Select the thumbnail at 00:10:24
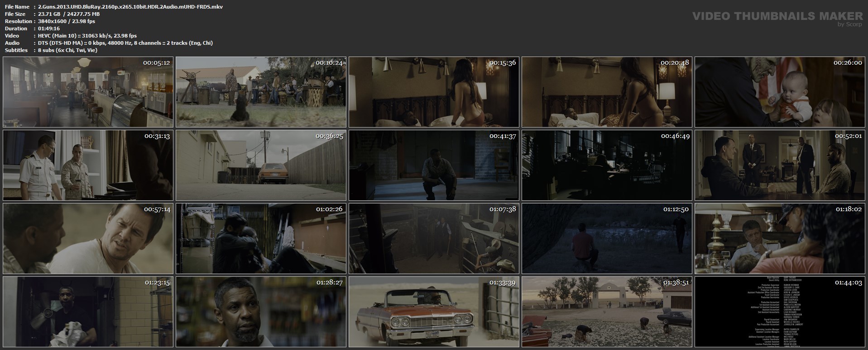 click(261, 92)
